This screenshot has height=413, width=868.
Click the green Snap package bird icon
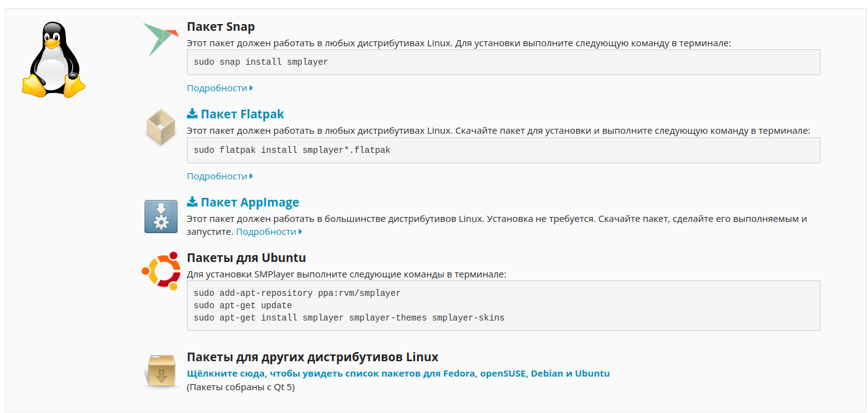pyautogui.click(x=161, y=39)
